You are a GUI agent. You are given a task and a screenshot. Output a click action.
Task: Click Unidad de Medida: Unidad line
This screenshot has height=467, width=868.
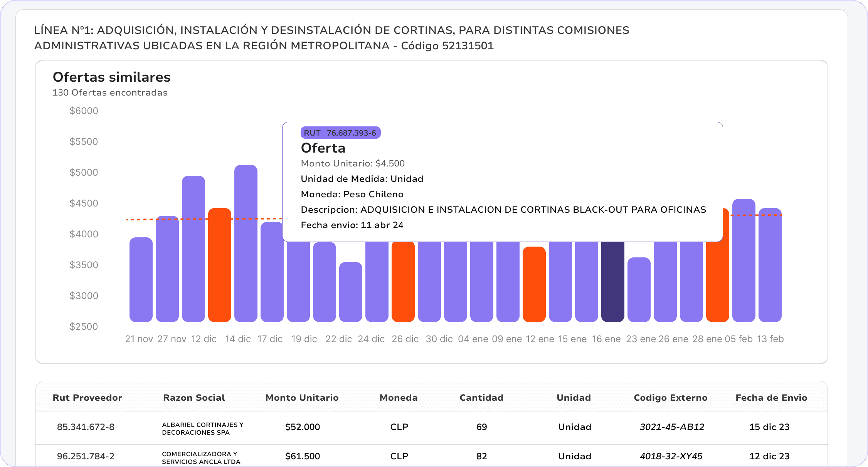tap(362, 179)
